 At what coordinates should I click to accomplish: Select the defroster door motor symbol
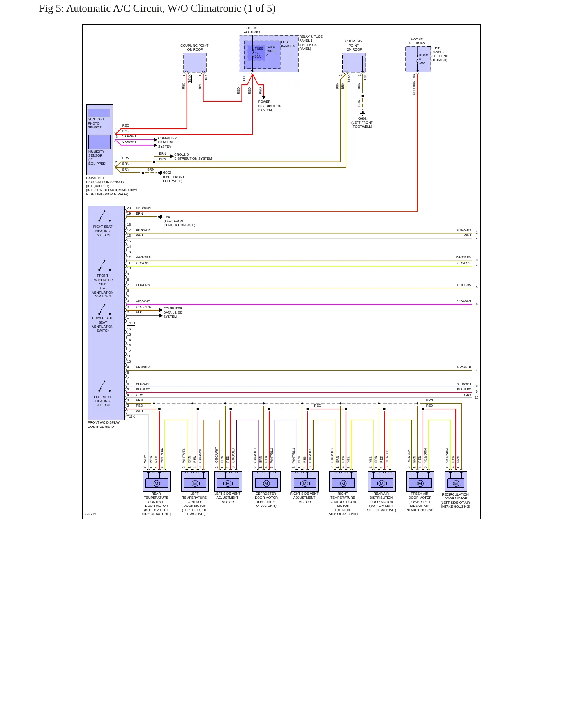266,483
